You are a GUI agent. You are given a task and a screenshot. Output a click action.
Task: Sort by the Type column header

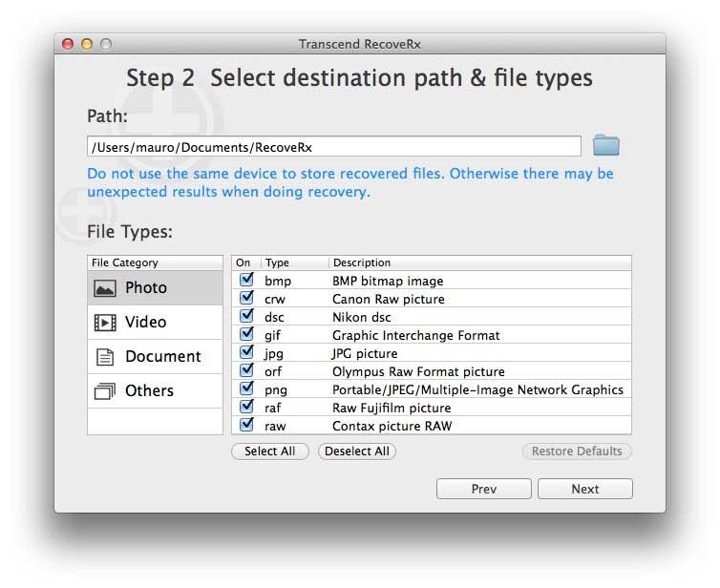[x=294, y=262]
